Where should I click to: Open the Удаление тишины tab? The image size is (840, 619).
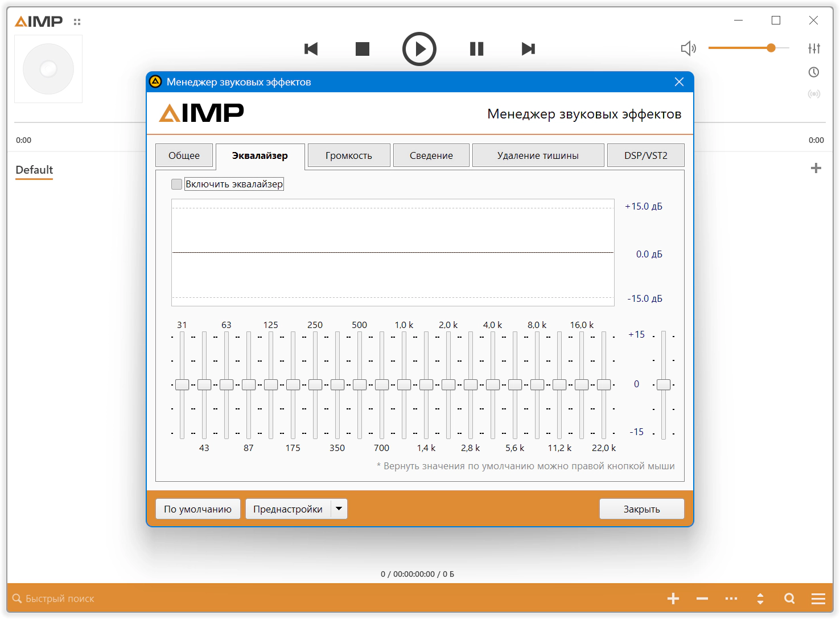(538, 155)
